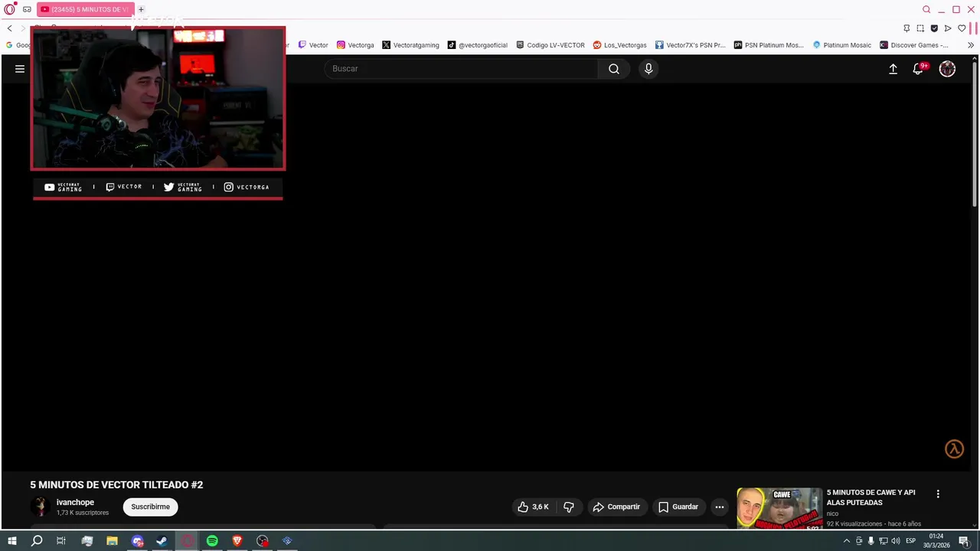Like the video showing 3,6 K
Viewport: 980px width, 551px height.
[x=534, y=507]
